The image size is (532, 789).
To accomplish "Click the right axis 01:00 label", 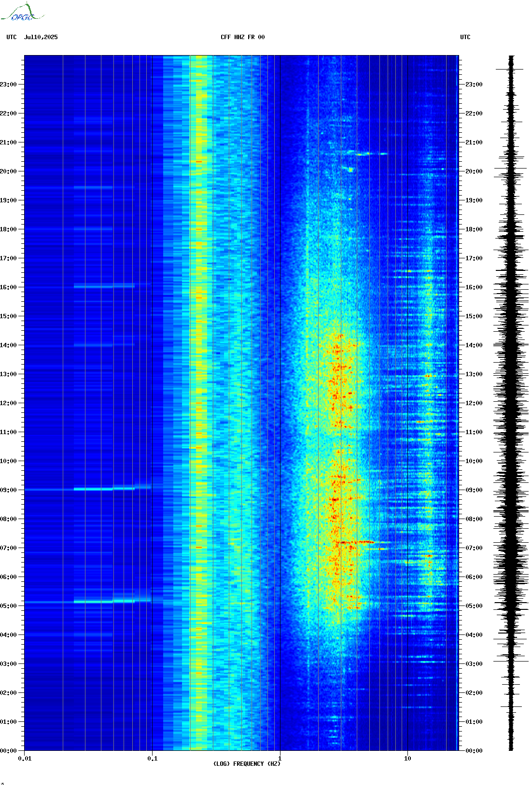I will click(x=474, y=722).
